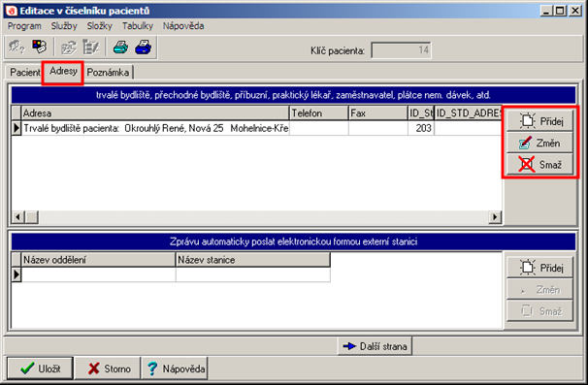Save changes with the Uložit button
Viewport: 588px width, 385px height.
40,369
